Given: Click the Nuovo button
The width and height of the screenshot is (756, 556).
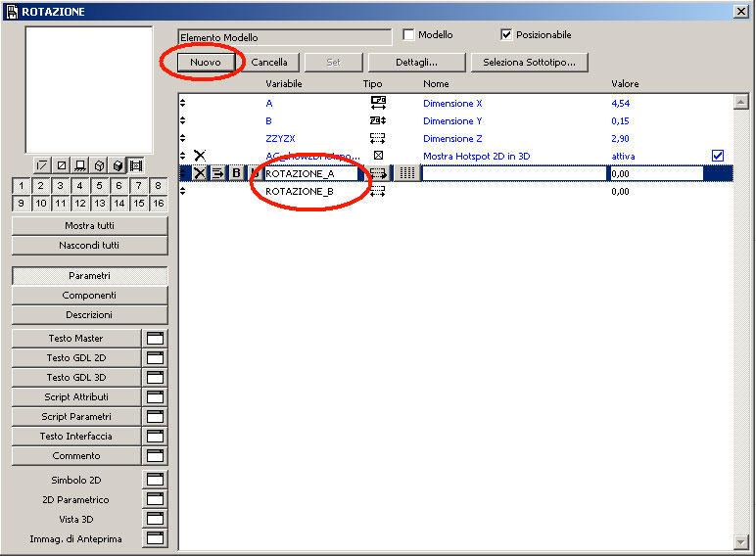Looking at the screenshot, I should click(206, 62).
